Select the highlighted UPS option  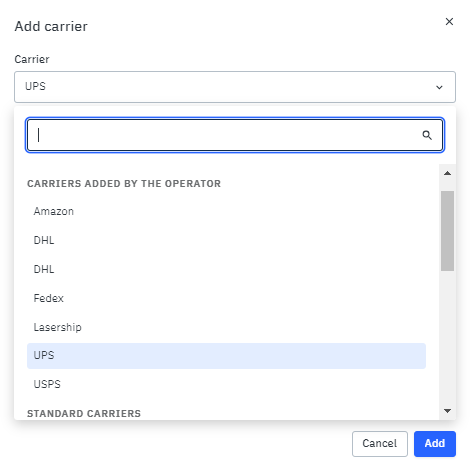click(x=226, y=356)
